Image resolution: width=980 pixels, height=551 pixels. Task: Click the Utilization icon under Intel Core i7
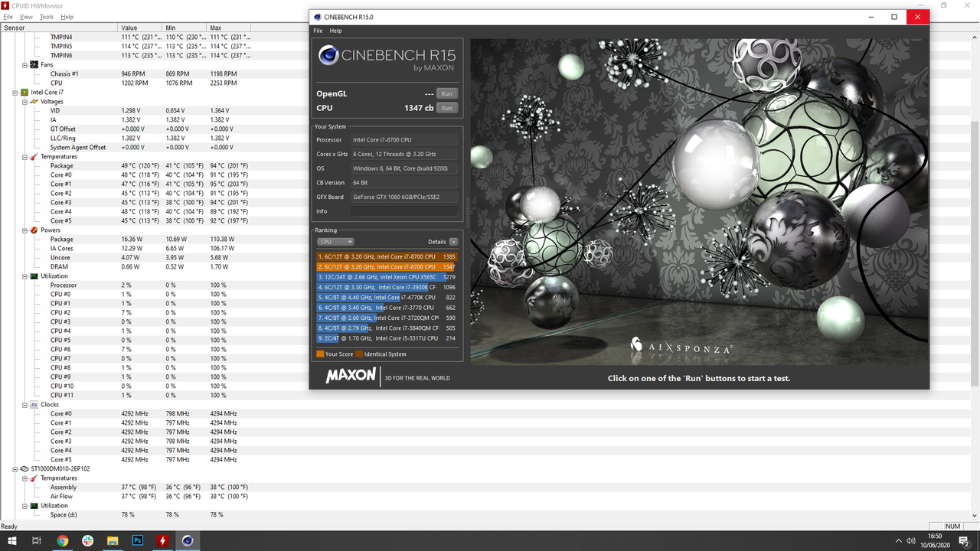click(34, 275)
